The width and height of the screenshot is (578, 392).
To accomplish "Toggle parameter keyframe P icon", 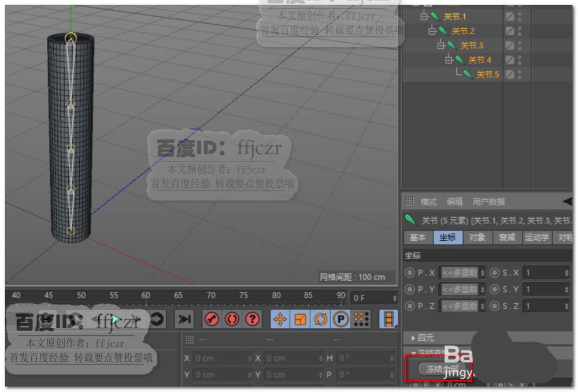I will 340,319.
